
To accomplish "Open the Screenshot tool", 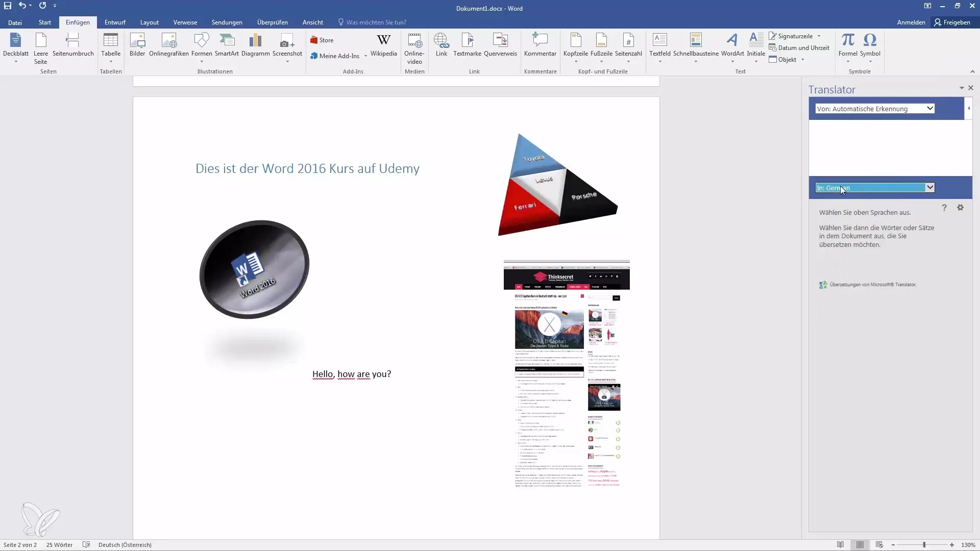I will pyautogui.click(x=287, y=48).
